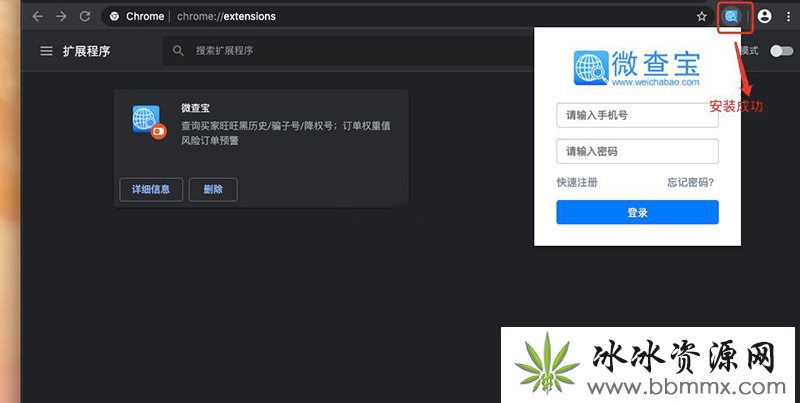The height and width of the screenshot is (403, 800).
Task: Open the 快速注册 link
Action: [577, 183]
